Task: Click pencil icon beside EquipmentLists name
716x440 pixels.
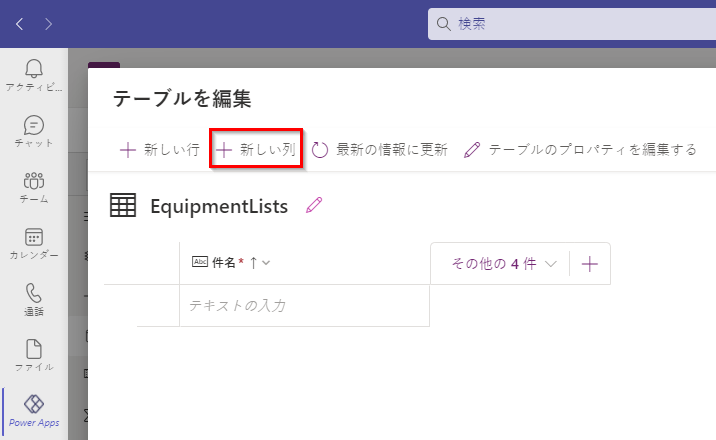Action: tap(315, 205)
